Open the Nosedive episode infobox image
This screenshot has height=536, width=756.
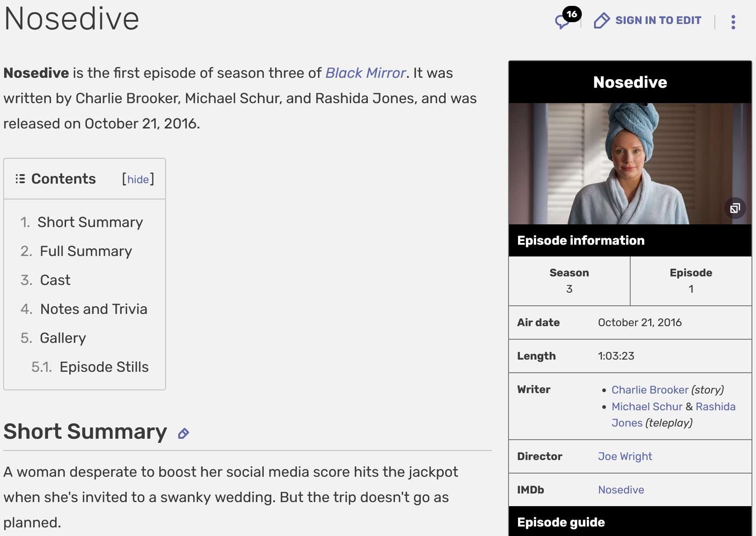pos(630,164)
